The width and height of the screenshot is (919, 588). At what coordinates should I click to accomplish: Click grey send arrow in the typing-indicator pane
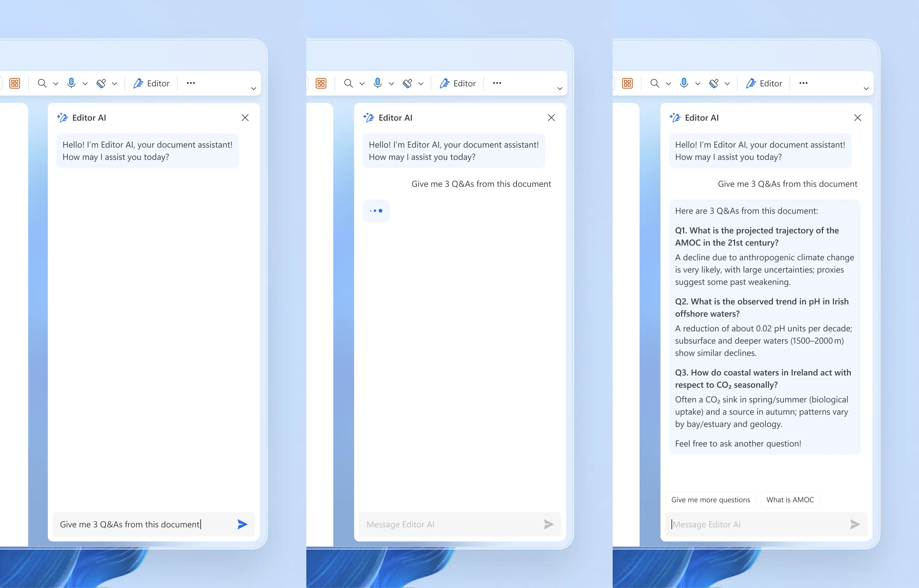point(548,524)
